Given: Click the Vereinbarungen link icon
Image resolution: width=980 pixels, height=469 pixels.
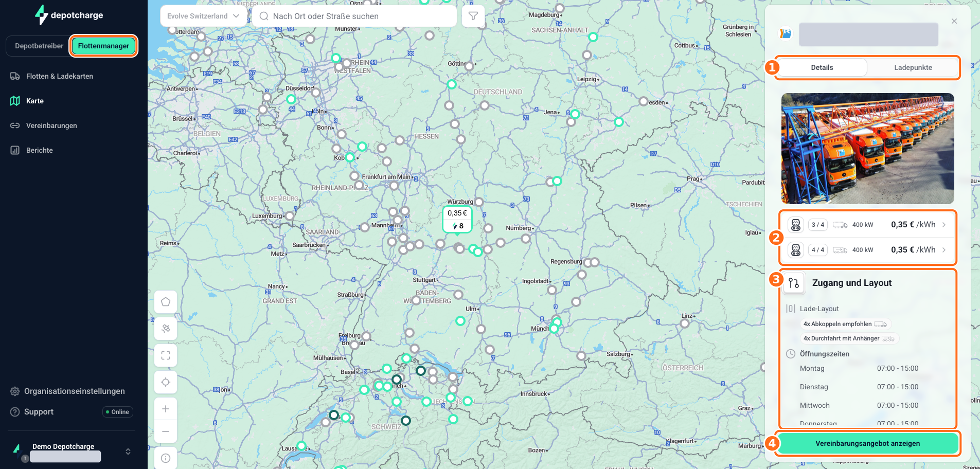Looking at the screenshot, I should (x=15, y=125).
